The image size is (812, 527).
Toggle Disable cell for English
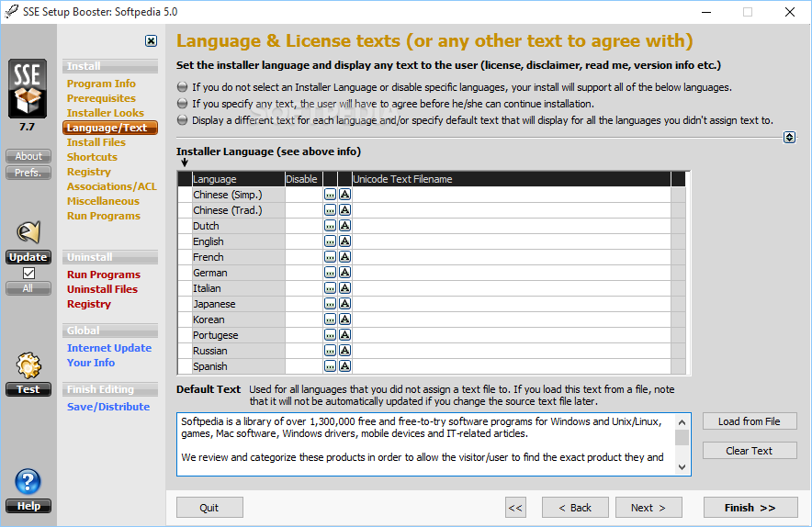[x=303, y=241]
